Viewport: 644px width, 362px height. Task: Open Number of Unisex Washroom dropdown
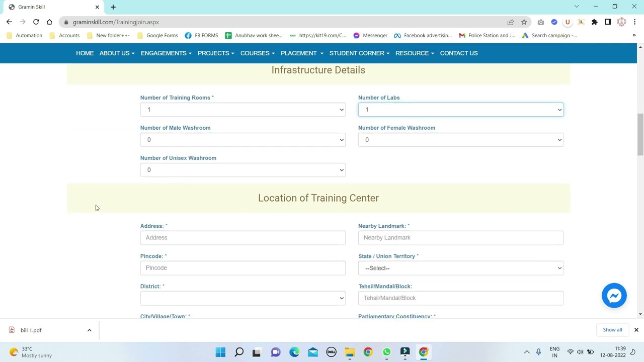243,170
